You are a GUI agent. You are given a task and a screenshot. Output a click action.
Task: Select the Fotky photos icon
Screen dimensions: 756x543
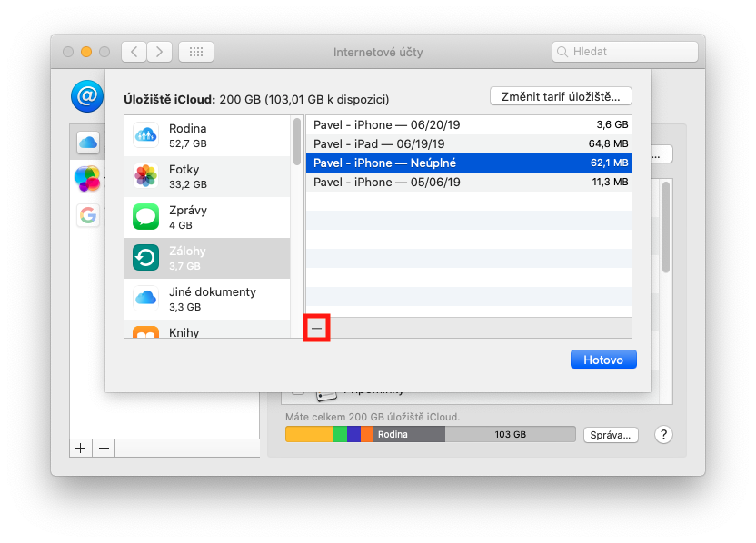pyautogui.click(x=145, y=176)
